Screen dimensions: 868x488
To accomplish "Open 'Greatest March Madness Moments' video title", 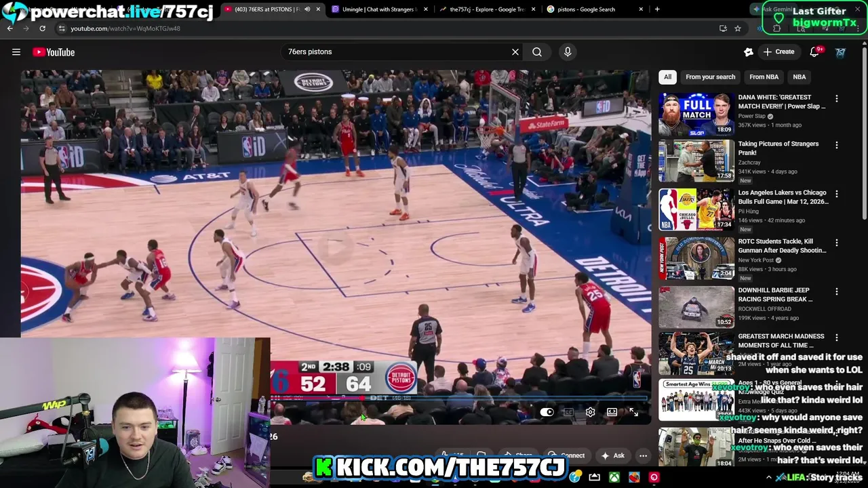I will coord(781,341).
